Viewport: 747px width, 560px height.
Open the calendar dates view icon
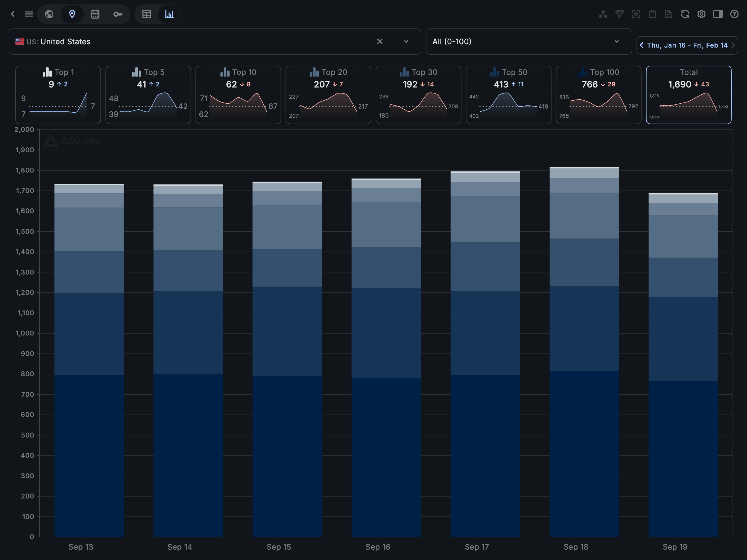click(95, 14)
